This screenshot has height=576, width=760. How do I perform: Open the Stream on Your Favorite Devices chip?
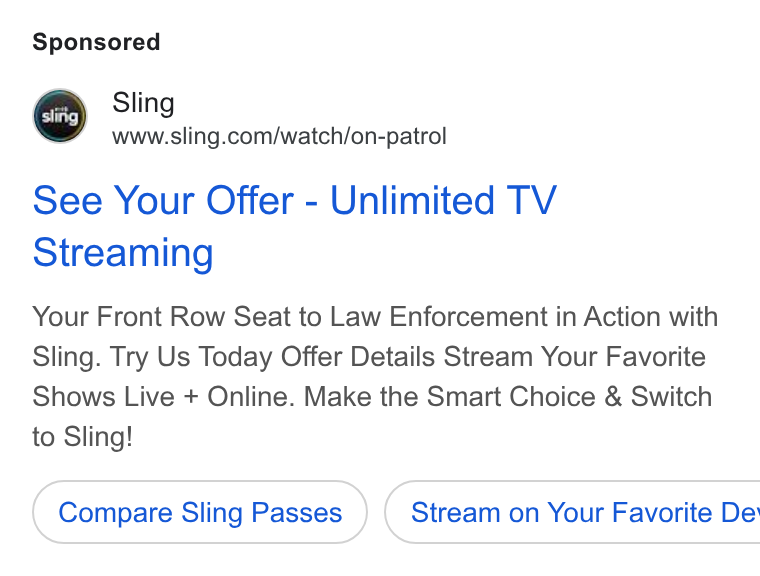pyautogui.click(x=572, y=512)
